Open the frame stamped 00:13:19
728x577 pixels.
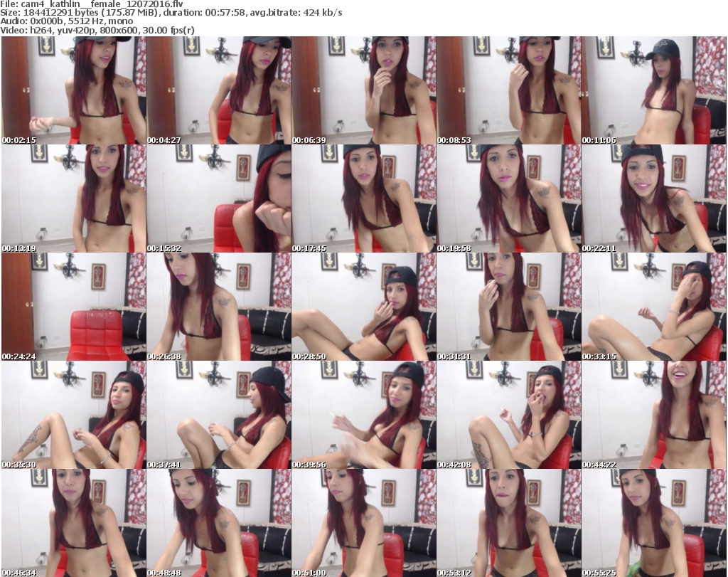[x=73, y=198]
